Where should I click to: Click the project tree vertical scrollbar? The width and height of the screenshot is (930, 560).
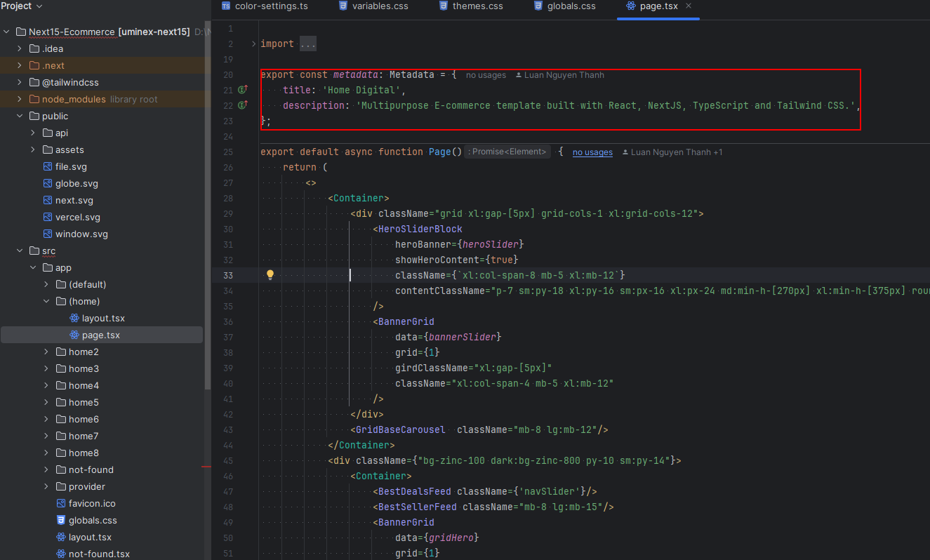click(x=207, y=211)
